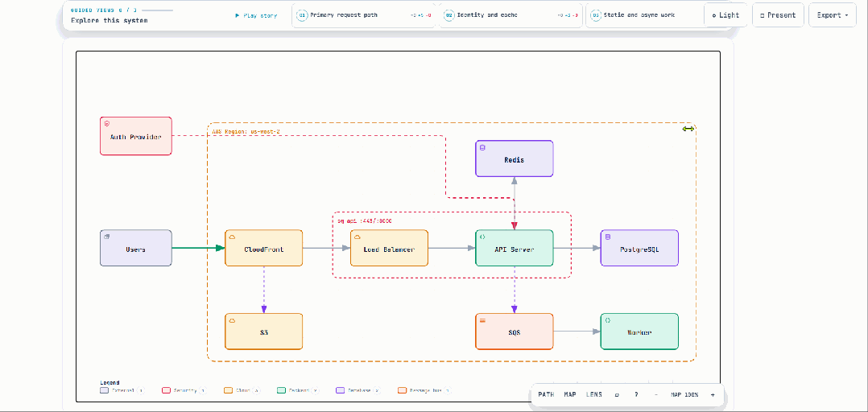The width and height of the screenshot is (868, 412).
Task: Toggle the Light theme button
Action: pos(725,15)
